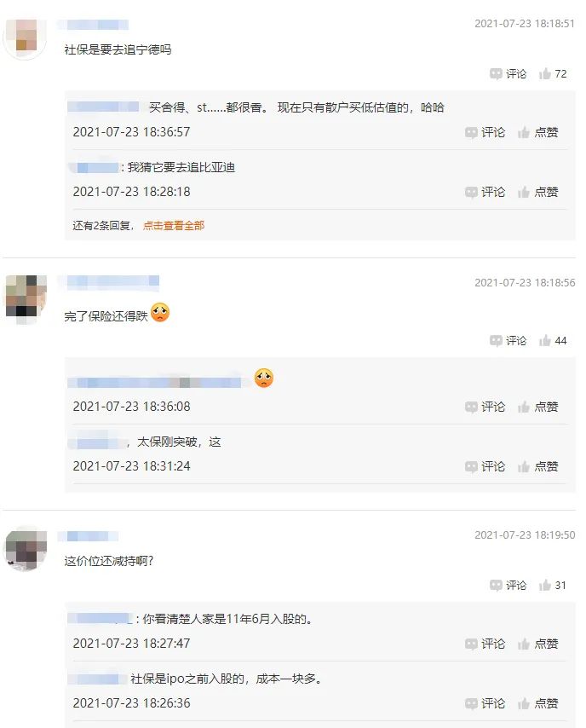The image size is (586, 728).
Task: Click 评论 on the 完了保险还得跌 comment
Action: pyautogui.click(x=508, y=341)
